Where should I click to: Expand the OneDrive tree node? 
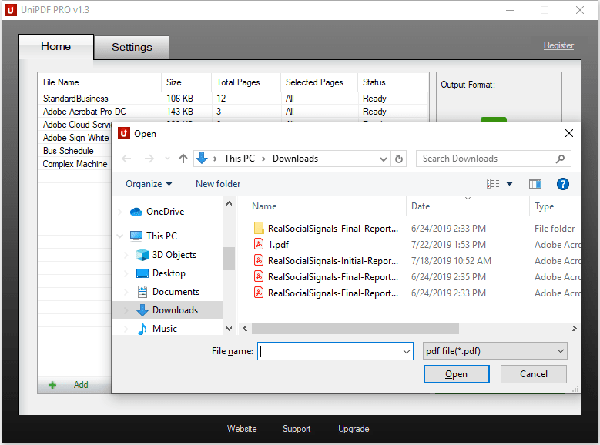[x=120, y=212]
